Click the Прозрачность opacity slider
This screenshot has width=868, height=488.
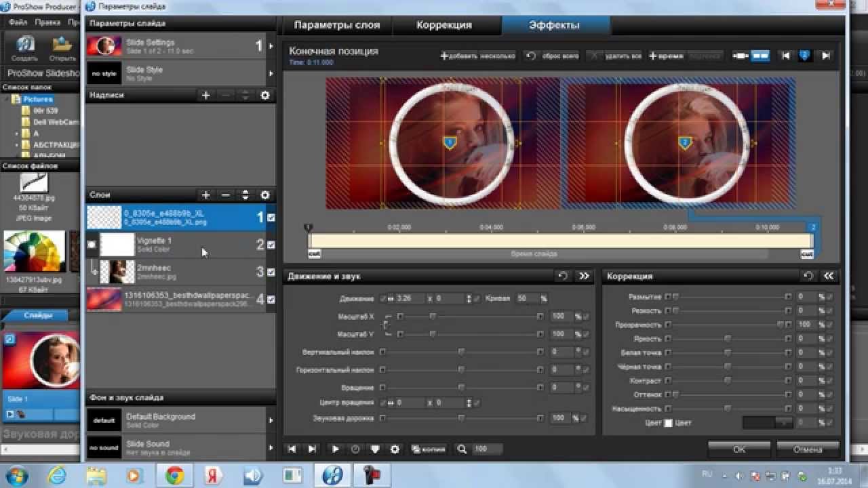[727, 325]
